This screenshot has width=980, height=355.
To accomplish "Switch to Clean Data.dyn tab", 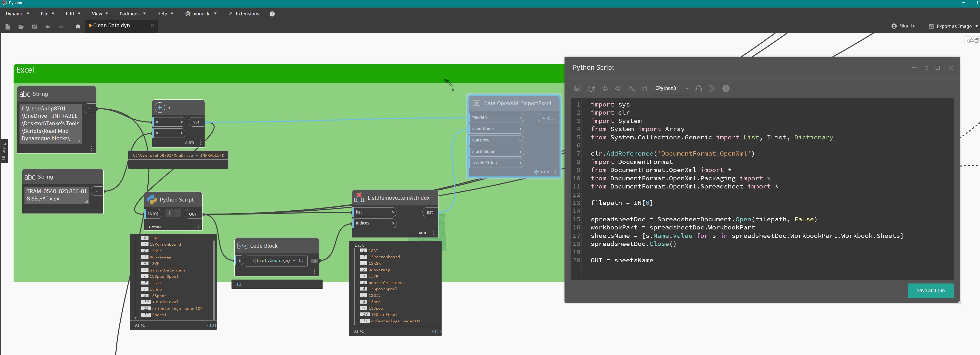I will (x=111, y=26).
